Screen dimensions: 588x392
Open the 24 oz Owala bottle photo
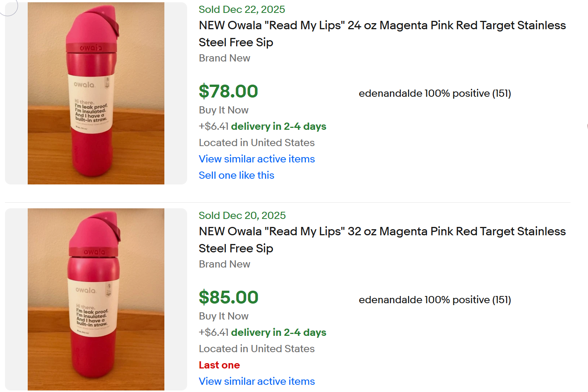coord(96,93)
